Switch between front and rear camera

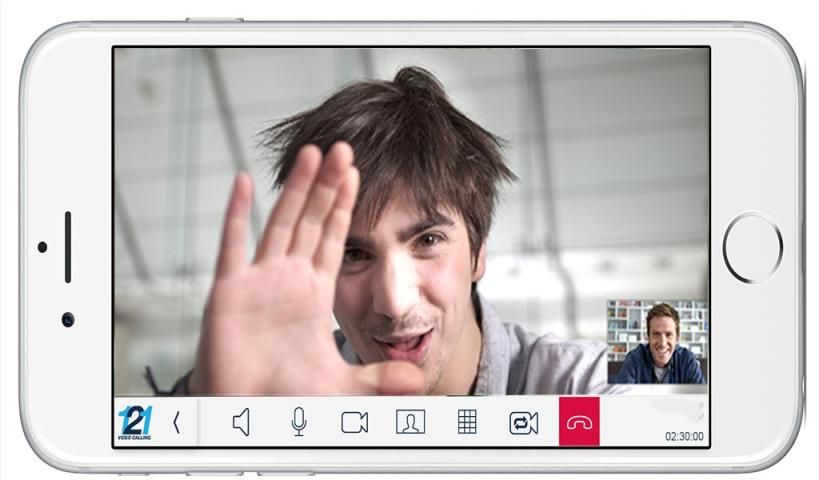[x=523, y=422]
